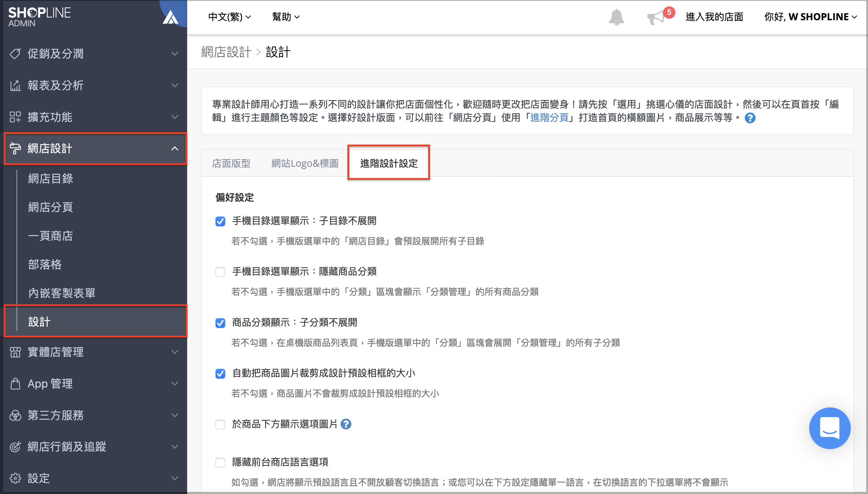Viewport: 868px width, 494px height.
Task: Expand the 擴充功能 chevron
Action: [x=175, y=117]
